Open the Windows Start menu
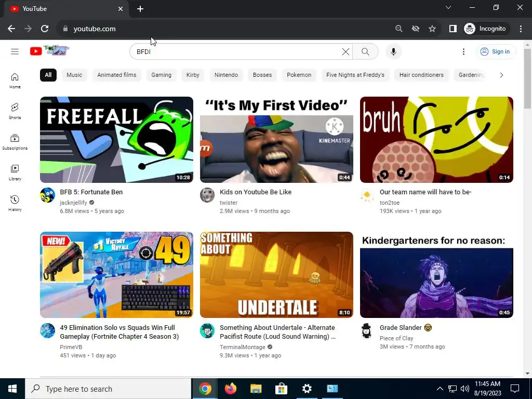 pos(12,389)
